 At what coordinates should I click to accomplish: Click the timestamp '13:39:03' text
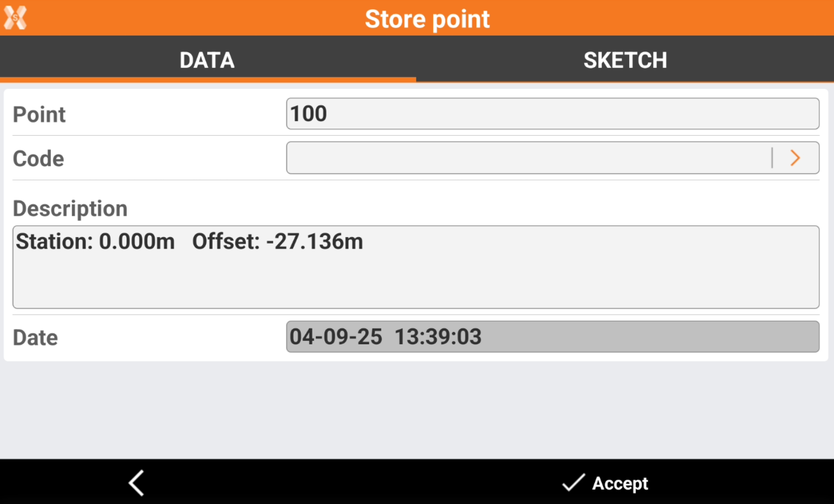coord(438,337)
